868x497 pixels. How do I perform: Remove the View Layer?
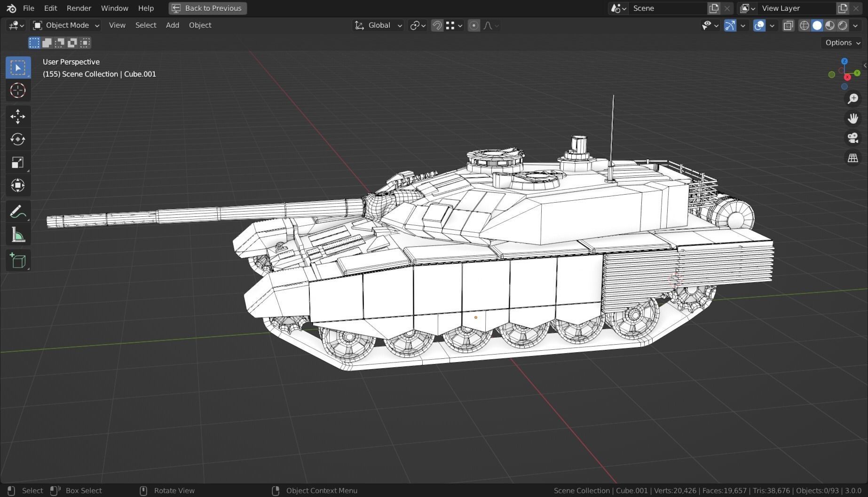(856, 8)
